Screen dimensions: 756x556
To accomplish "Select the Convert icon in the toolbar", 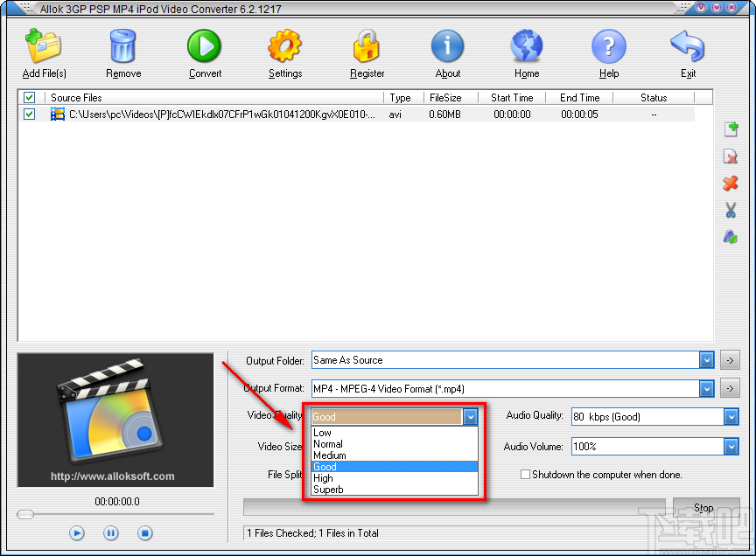I will [204, 48].
